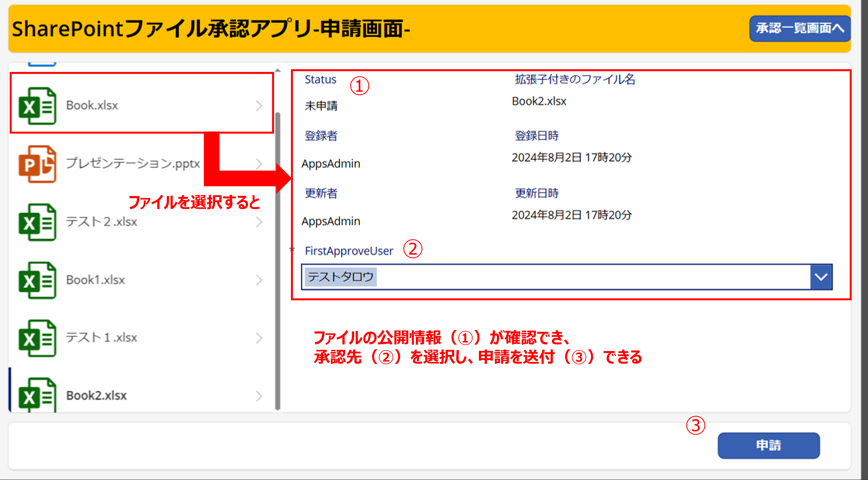Click the 登録者 AppsAdmin value
The height and width of the screenshot is (480, 868).
pyautogui.click(x=331, y=164)
